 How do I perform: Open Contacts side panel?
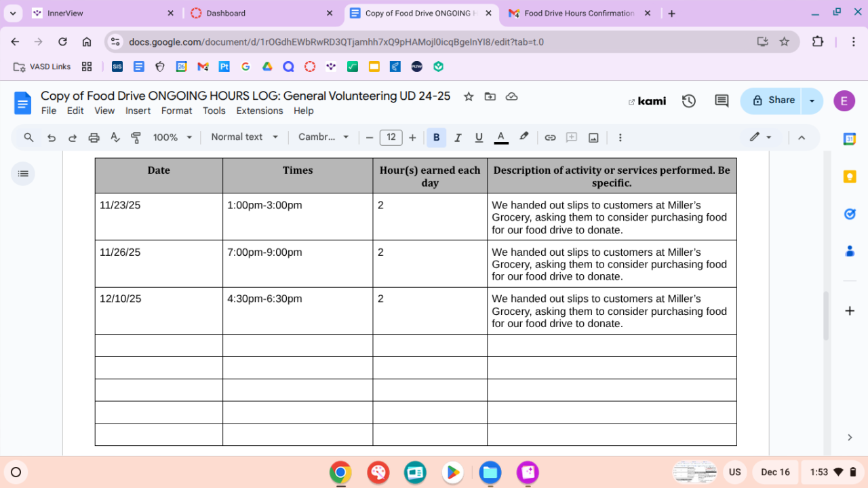pyautogui.click(x=850, y=251)
